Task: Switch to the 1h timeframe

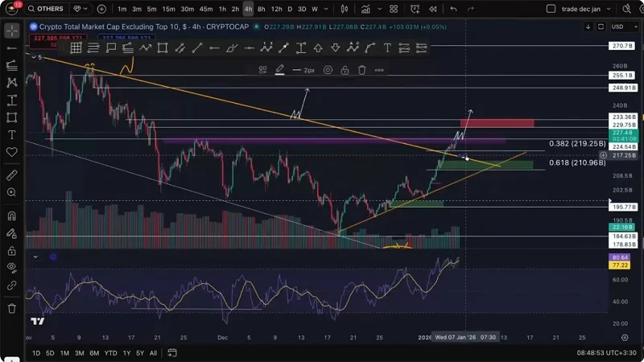Action: [x=221, y=9]
